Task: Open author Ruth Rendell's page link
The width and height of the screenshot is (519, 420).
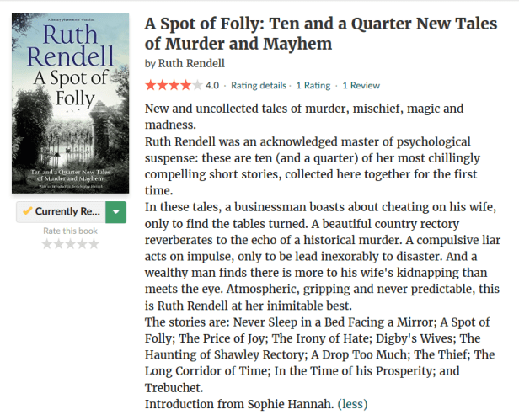Action: point(190,63)
